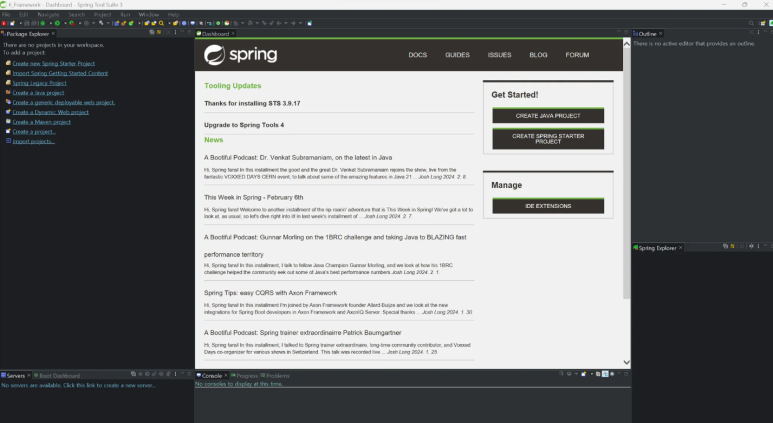Click the dashboard scrollbar up arrow
Screen dimensions: 773x423
(627, 44)
